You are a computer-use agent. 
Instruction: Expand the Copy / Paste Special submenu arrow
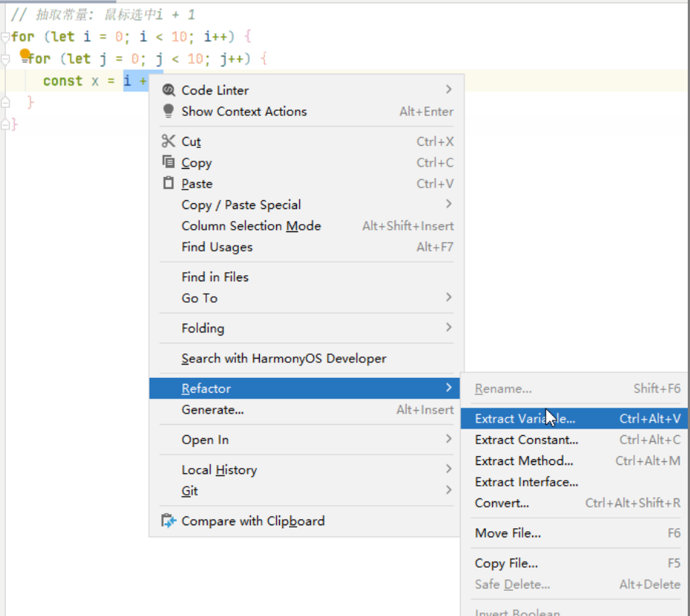pyautogui.click(x=448, y=204)
